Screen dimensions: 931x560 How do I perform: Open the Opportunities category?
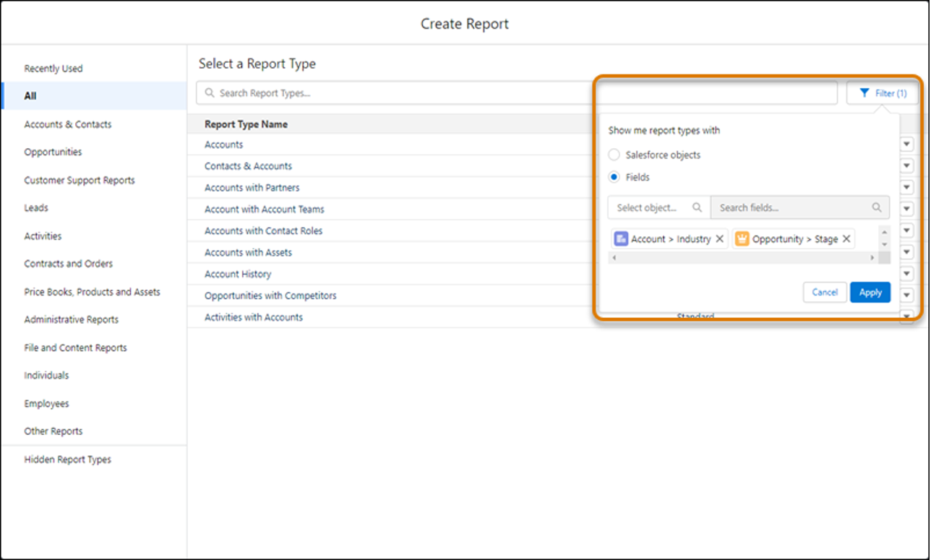click(53, 152)
